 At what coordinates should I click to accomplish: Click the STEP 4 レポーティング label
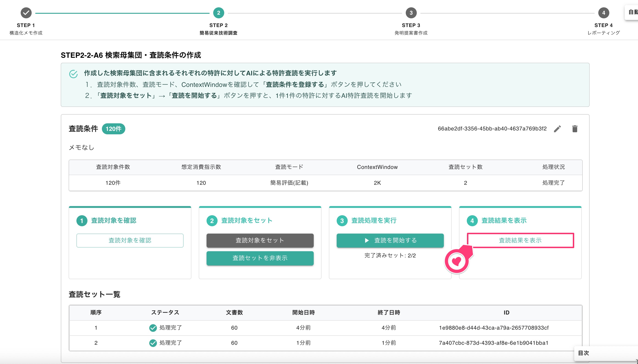[603, 29]
